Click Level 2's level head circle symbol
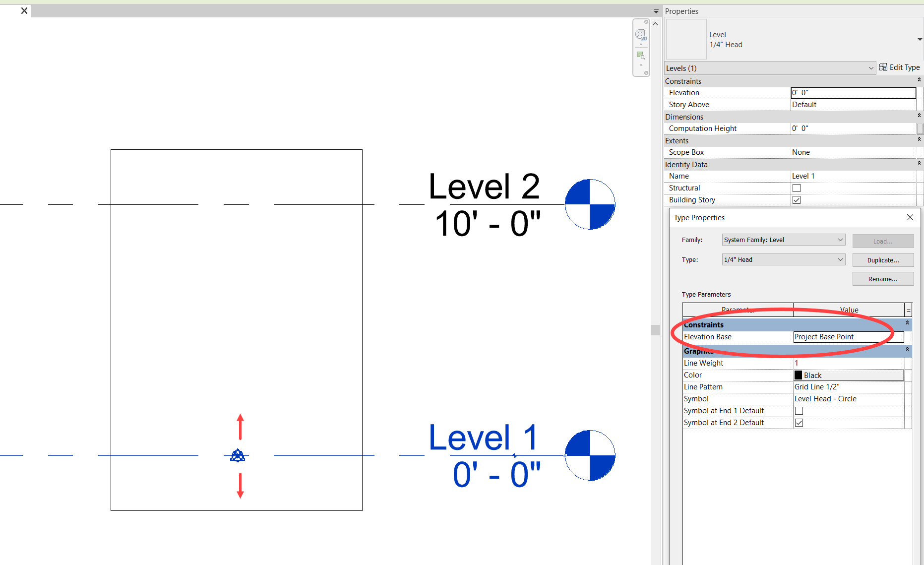The image size is (924, 565). (590, 204)
